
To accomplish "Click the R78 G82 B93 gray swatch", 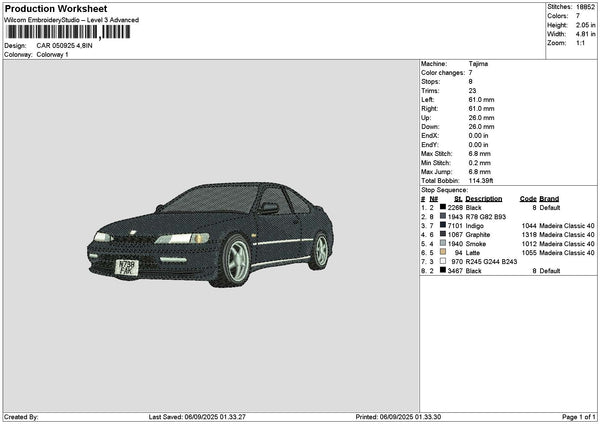I will click(x=443, y=216).
